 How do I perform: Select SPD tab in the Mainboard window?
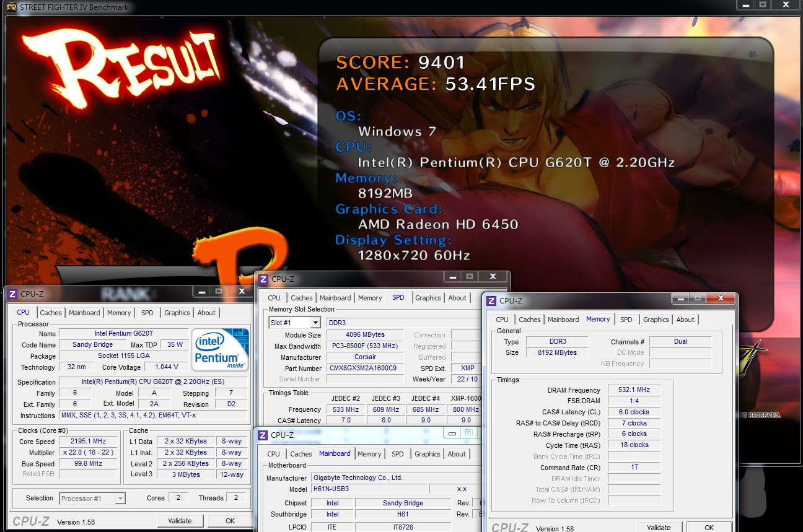tap(398, 454)
